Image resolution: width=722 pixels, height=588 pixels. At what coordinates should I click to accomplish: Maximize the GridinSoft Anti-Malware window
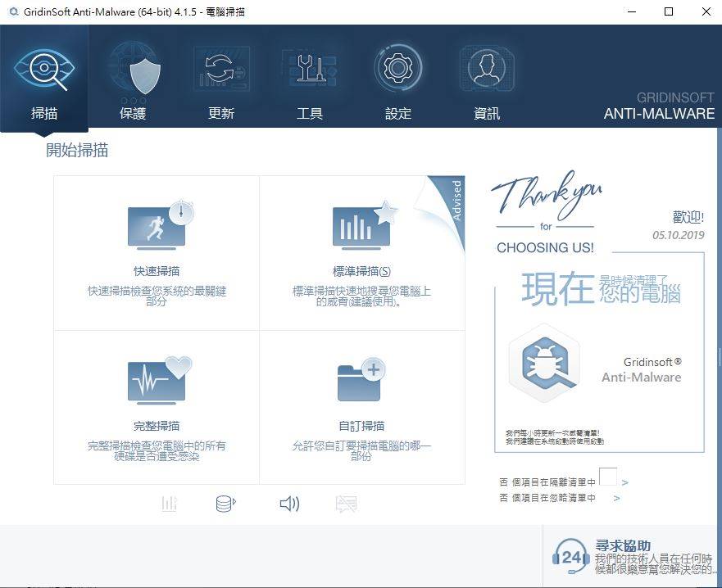669,11
